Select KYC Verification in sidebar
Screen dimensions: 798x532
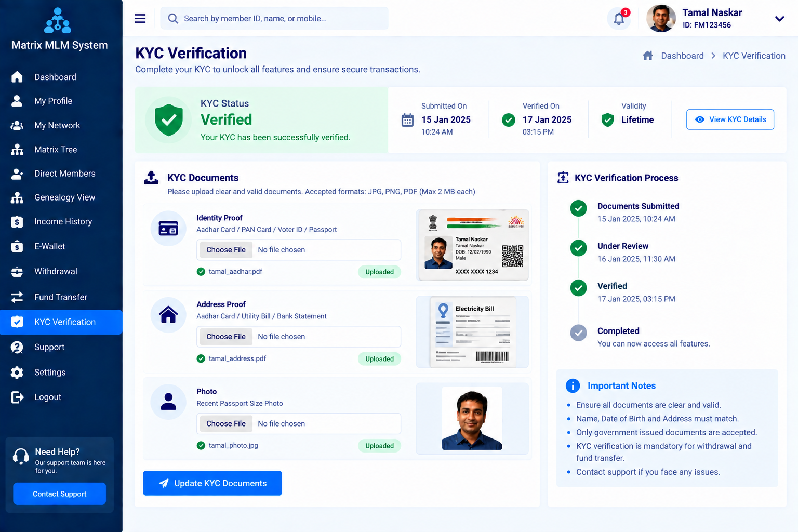(61, 322)
